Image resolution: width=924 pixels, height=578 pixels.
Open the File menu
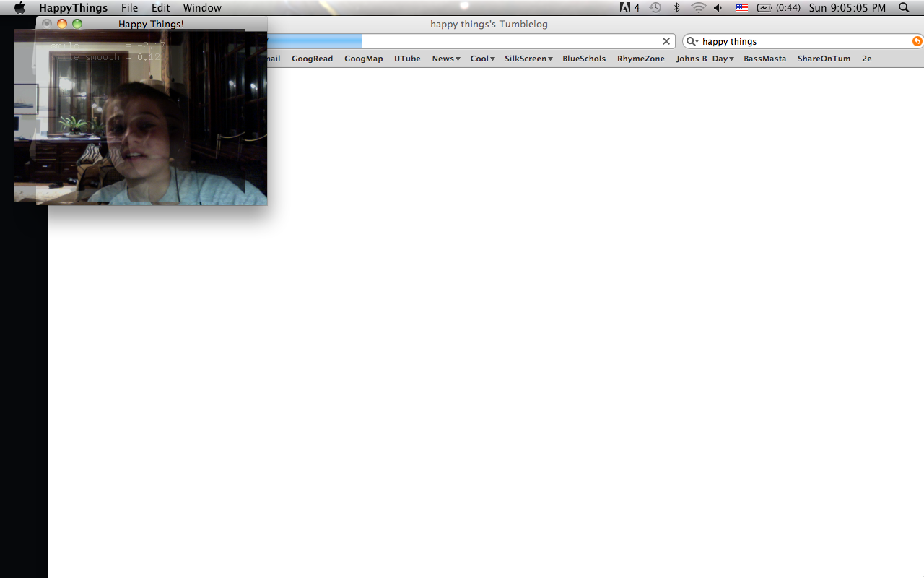pos(129,8)
